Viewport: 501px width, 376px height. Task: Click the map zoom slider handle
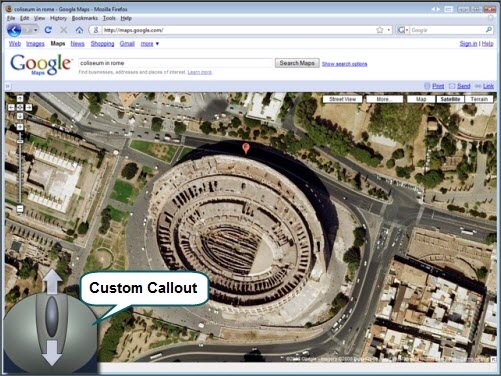pyautogui.click(x=20, y=142)
